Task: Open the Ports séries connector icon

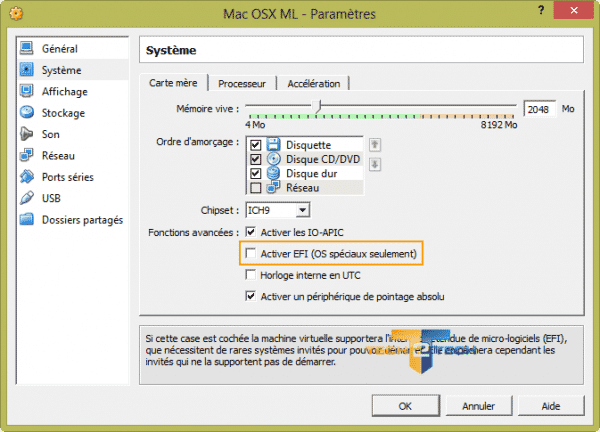Action: 26,177
